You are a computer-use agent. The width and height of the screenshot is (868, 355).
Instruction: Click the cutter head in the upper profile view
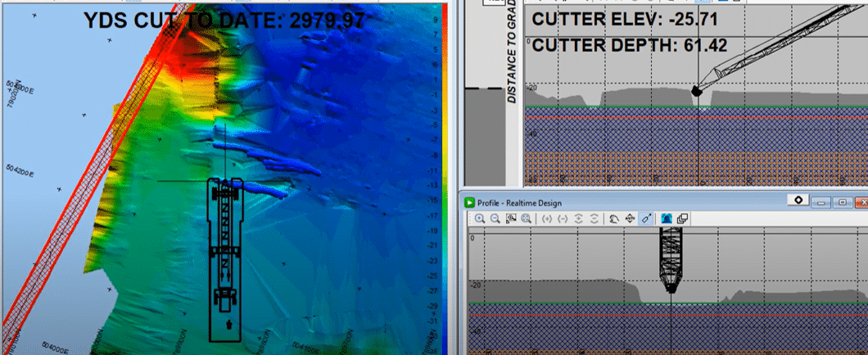(x=698, y=91)
